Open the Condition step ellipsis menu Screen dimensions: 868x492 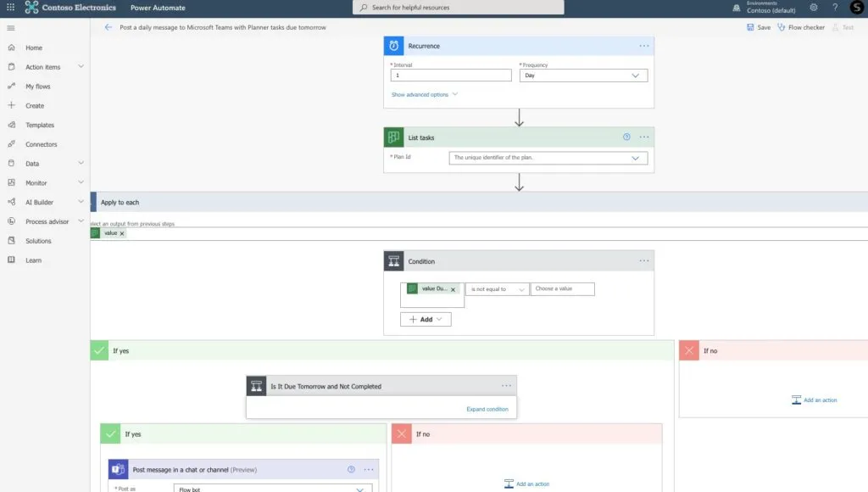coord(644,260)
